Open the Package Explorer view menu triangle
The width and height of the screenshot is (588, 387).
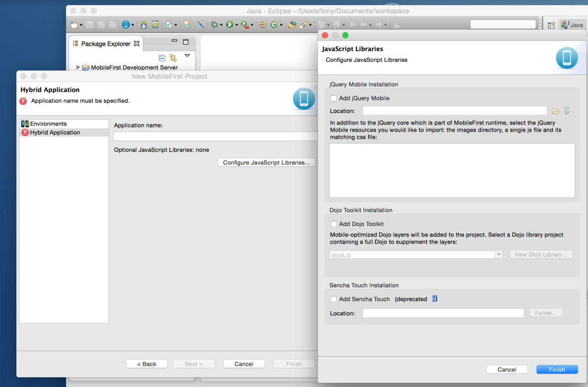pyautogui.click(x=187, y=55)
